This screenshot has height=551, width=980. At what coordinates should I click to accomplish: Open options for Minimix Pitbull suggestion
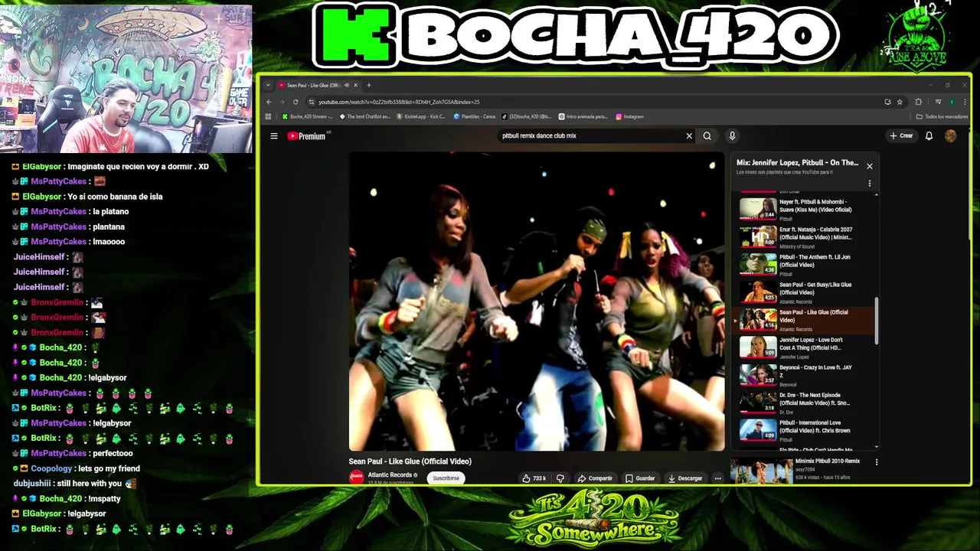click(x=877, y=462)
